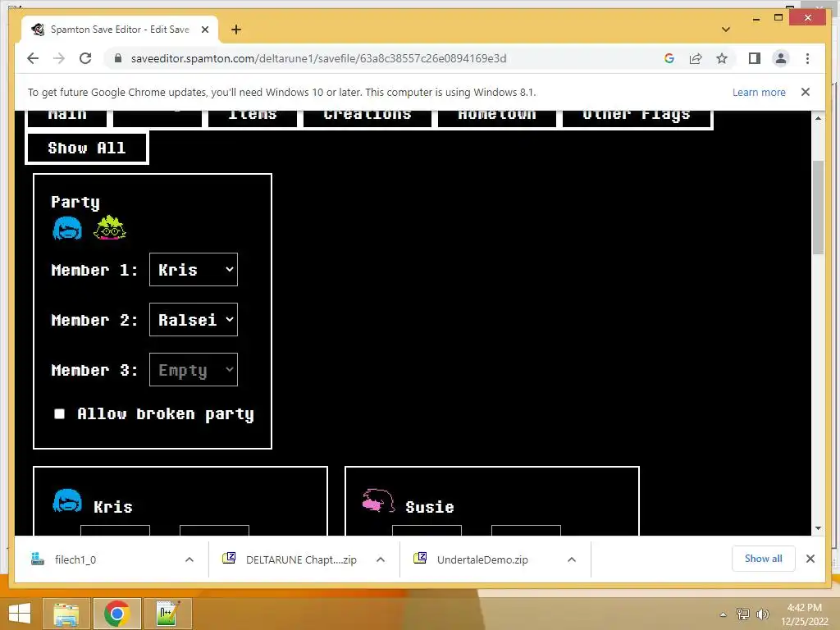Open Member 3 dropdown showing Empty
840x630 pixels.
(x=194, y=370)
